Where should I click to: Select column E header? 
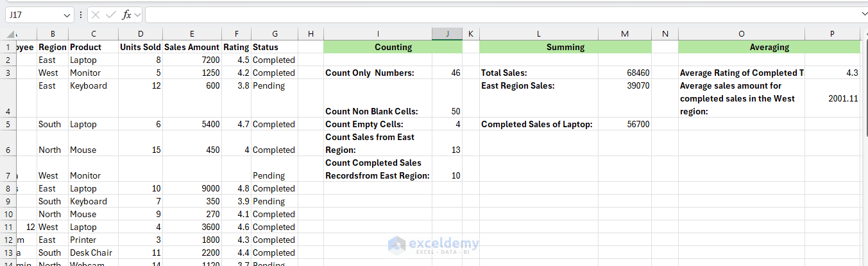click(192, 34)
